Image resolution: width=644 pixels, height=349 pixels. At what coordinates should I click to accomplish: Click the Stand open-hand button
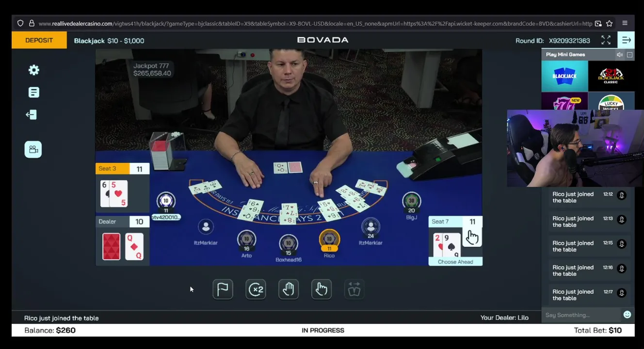tap(289, 289)
